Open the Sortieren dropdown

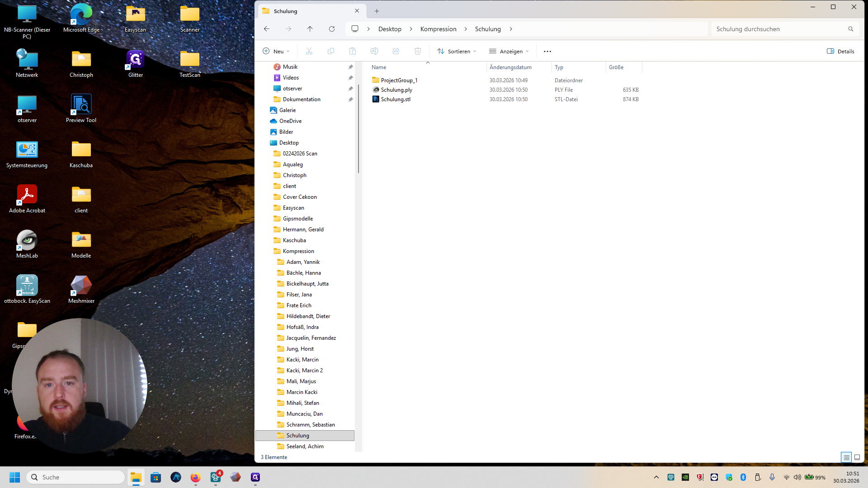tap(457, 51)
